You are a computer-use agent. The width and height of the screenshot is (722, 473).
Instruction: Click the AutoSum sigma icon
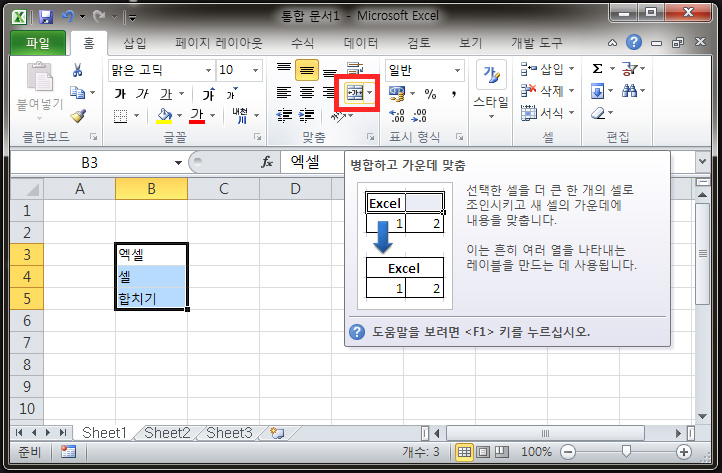pyautogui.click(x=597, y=69)
